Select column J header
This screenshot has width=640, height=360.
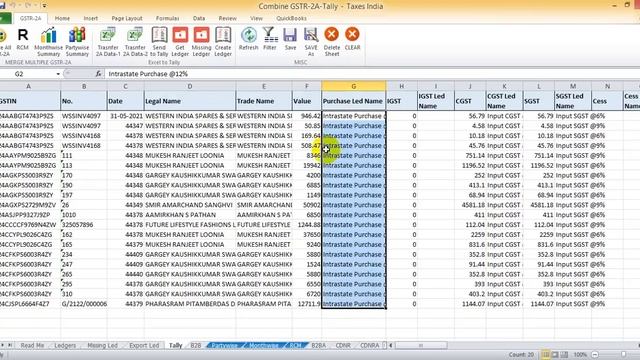[470, 86]
